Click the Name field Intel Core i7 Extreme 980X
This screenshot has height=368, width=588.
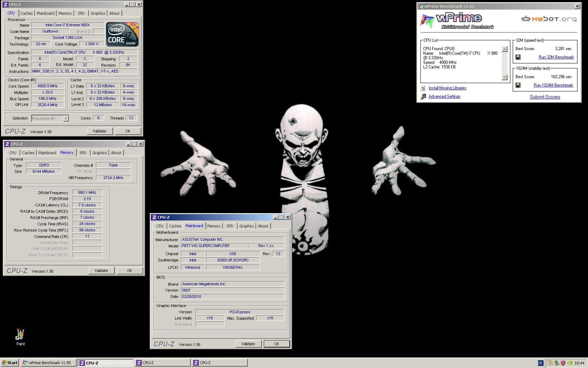tap(68, 25)
